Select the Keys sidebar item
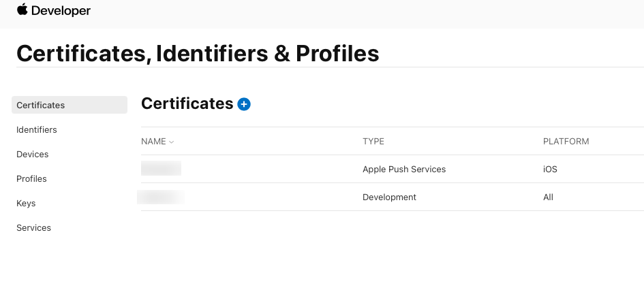644x288 pixels. point(26,204)
